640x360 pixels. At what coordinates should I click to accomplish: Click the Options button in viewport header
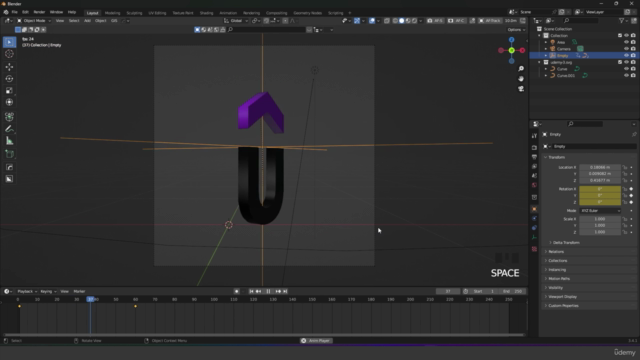[516, 30]
